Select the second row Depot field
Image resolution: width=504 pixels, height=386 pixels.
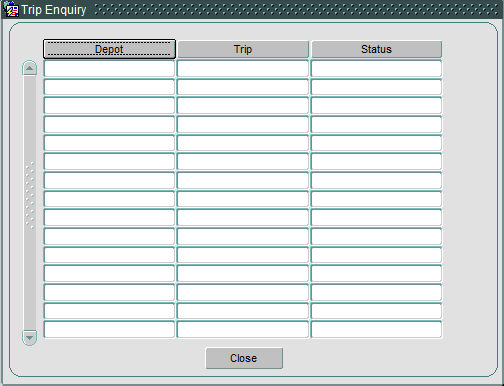(x=109, y=87)
